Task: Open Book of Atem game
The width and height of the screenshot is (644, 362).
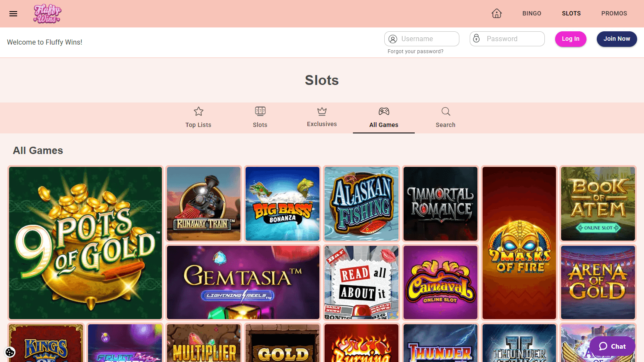Action: tap(598, 204)
